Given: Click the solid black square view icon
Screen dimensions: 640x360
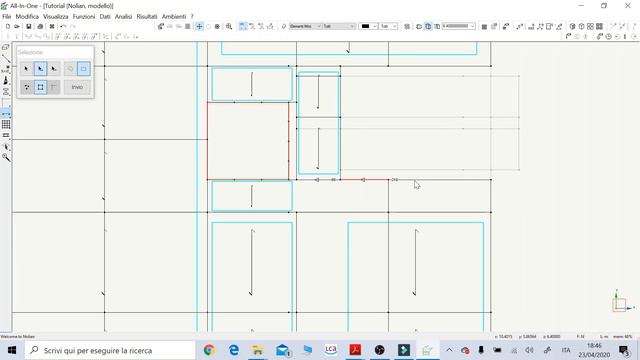Looking at the screenshot, I should (484, 27).
